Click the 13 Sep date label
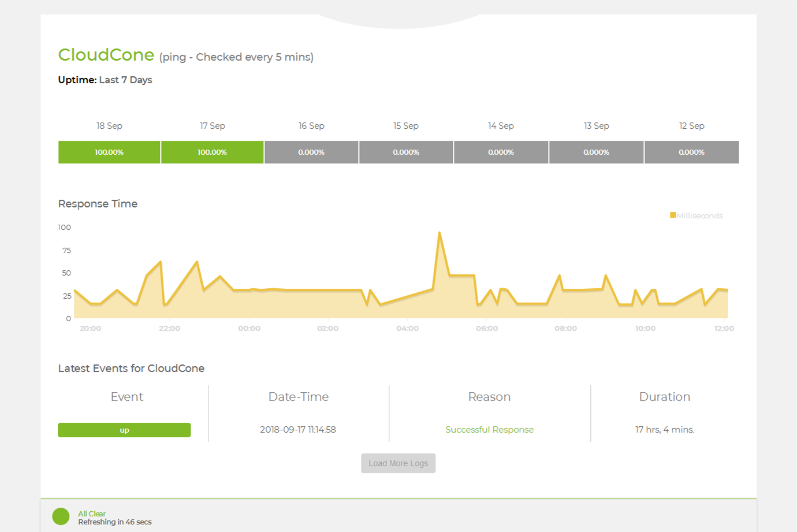Screen dimensions: 797x532 (597, 126)
